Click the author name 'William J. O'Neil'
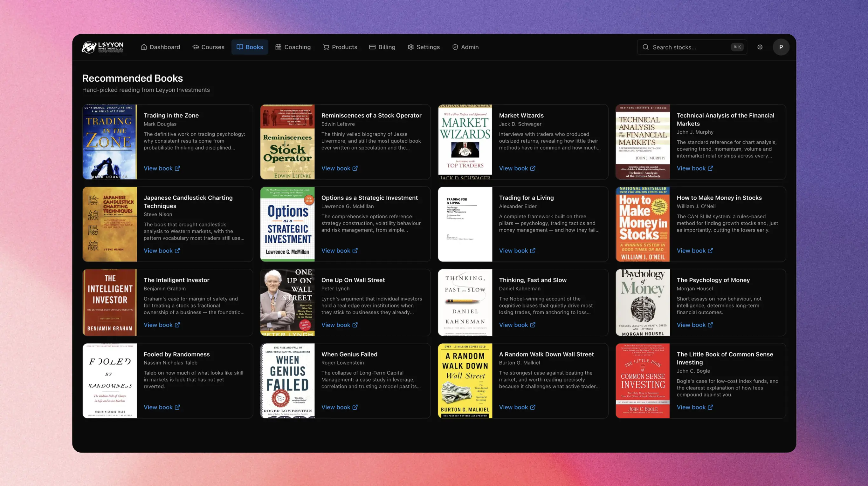868x486 pixels. pyautogui.click(x=696, y=206)
